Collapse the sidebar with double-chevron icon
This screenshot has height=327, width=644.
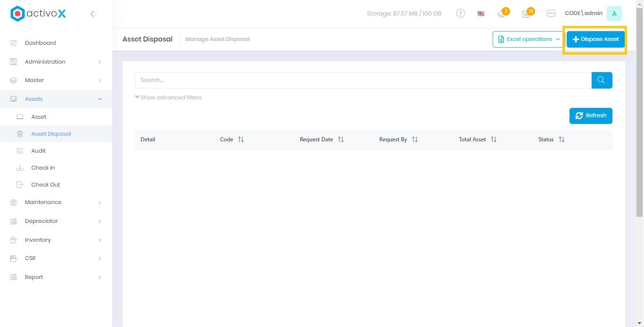[x=93, y=14]
